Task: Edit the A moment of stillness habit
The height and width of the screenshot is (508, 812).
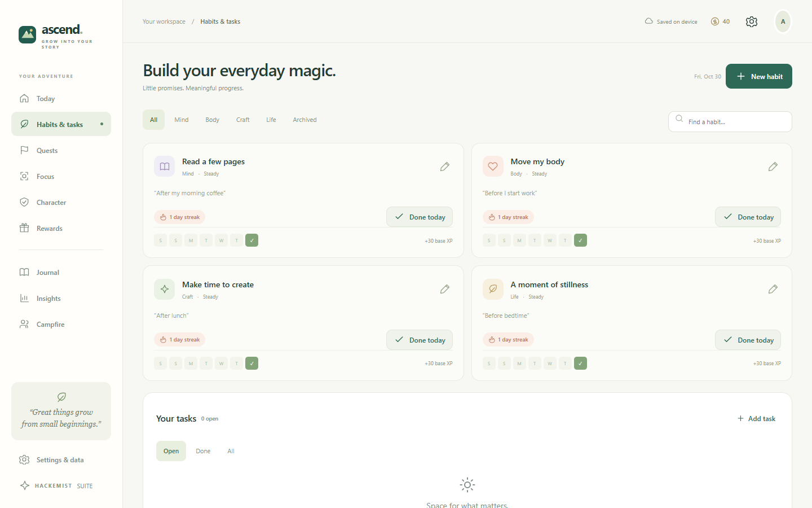Action: (773, 289)
